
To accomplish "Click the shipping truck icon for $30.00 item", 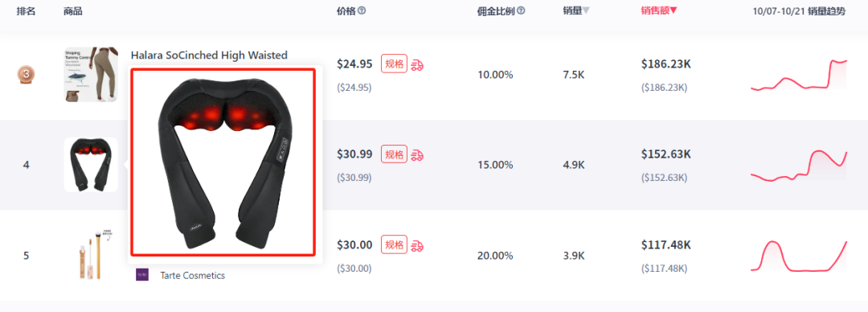I will [x=417, y=245].
